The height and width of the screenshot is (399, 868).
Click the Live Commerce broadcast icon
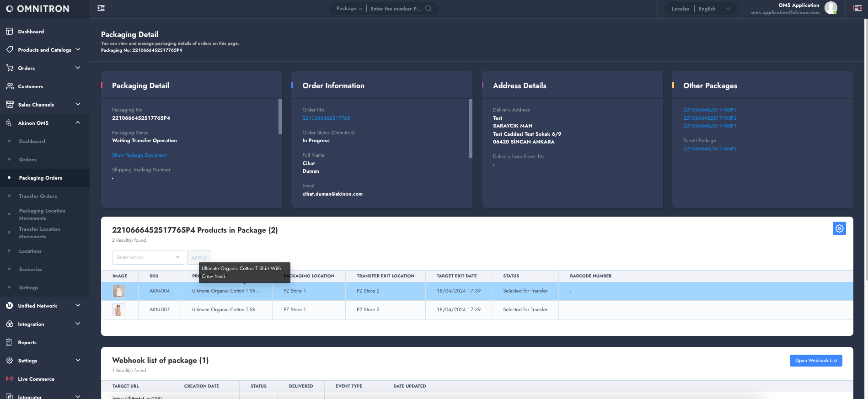10,379
